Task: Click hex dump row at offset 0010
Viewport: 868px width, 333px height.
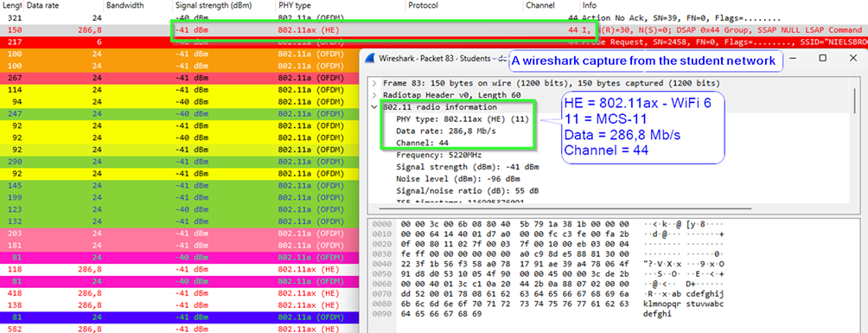Action: click(x=548, y=234)
